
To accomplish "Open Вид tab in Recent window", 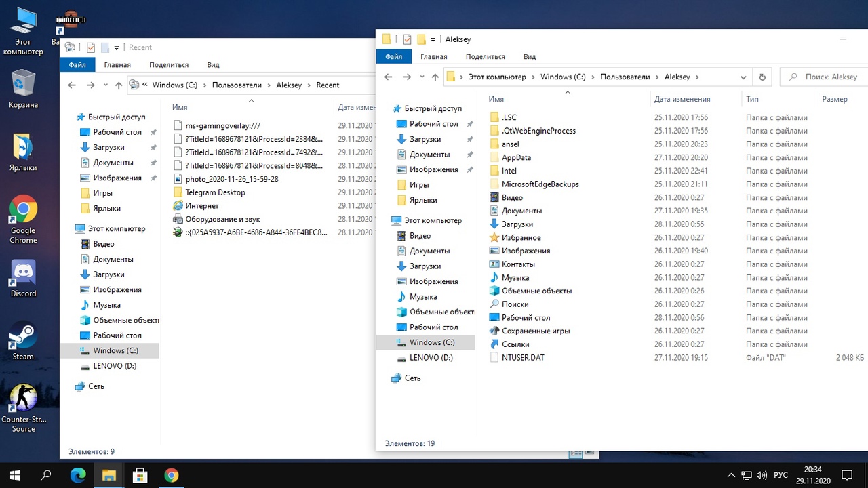I will click(213, 64).
